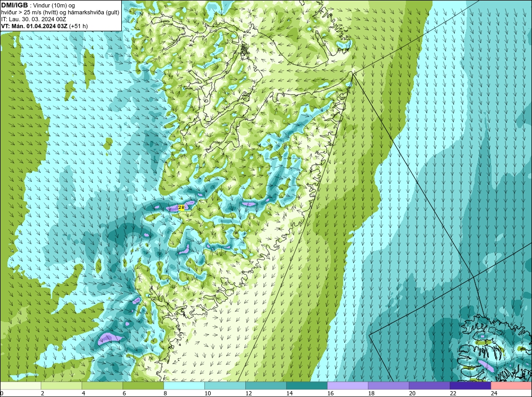532x397 pixels.
Task: Click the legend scale value 18
Action: click(371, 393)
